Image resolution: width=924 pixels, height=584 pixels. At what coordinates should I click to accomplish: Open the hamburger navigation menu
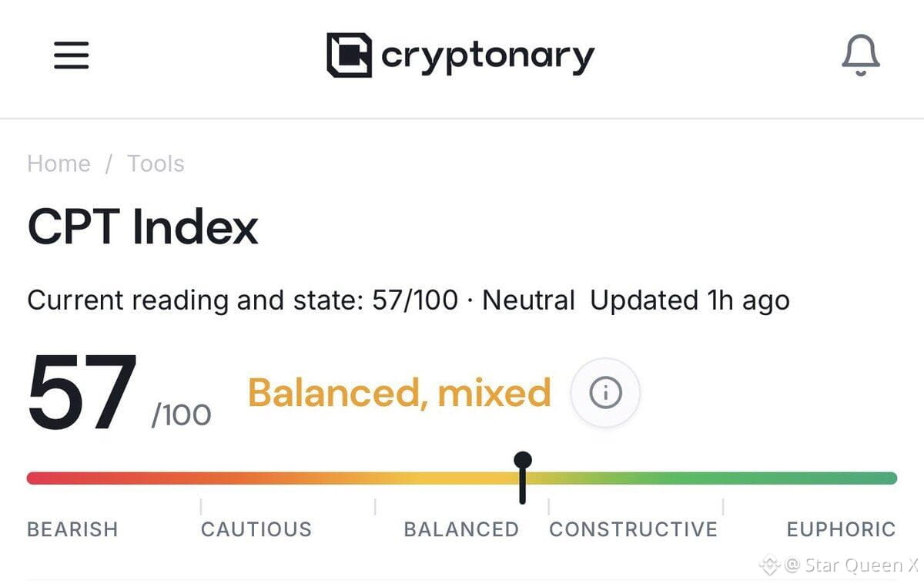[72, 55]
